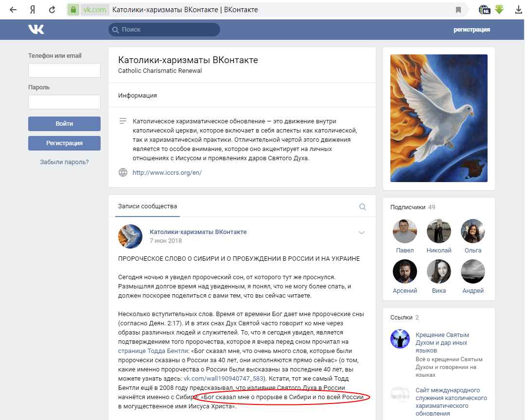Click the name Арсений under subscribers
Image resolution: width=525 pixels, height=420 pixels.
pyautogui.click(x=405, y=290)
